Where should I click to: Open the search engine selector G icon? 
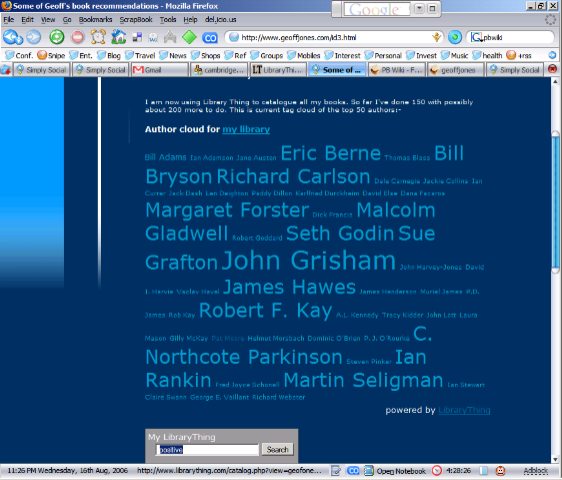476,37
